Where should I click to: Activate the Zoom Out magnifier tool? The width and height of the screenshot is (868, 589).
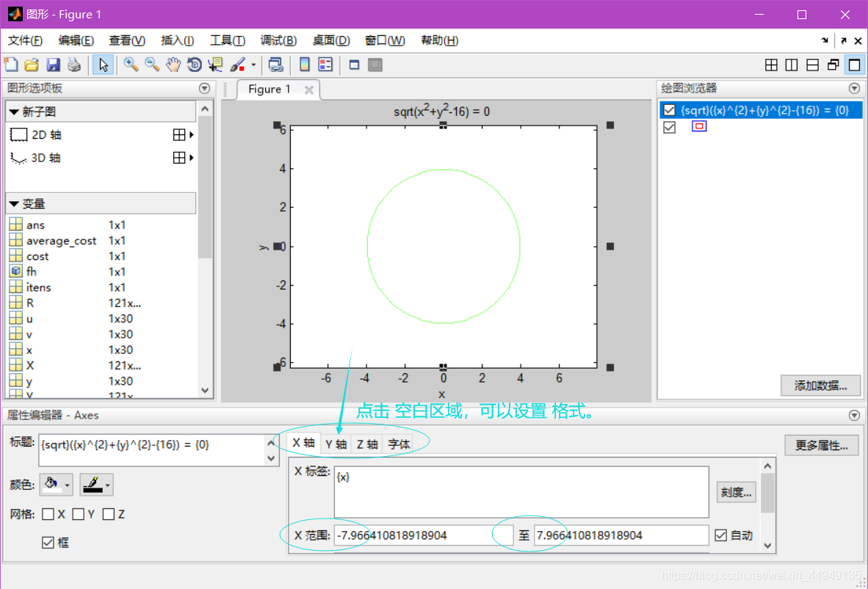pos(152,65)
